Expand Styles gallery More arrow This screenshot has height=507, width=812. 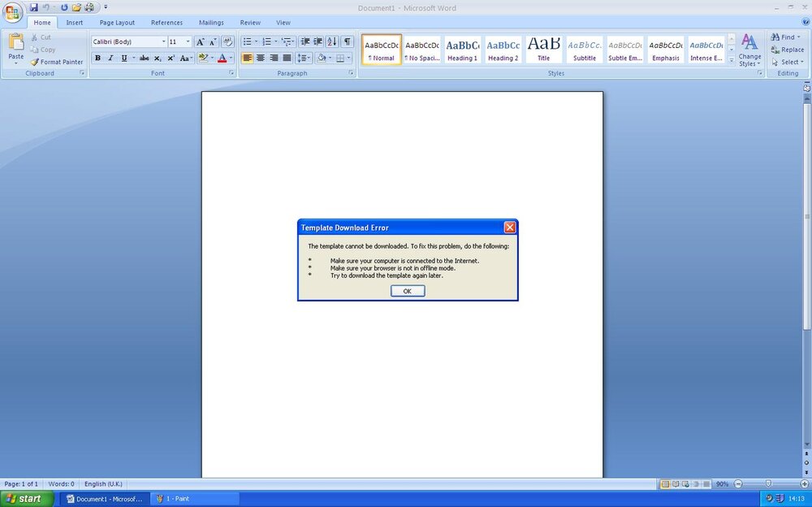732,59
